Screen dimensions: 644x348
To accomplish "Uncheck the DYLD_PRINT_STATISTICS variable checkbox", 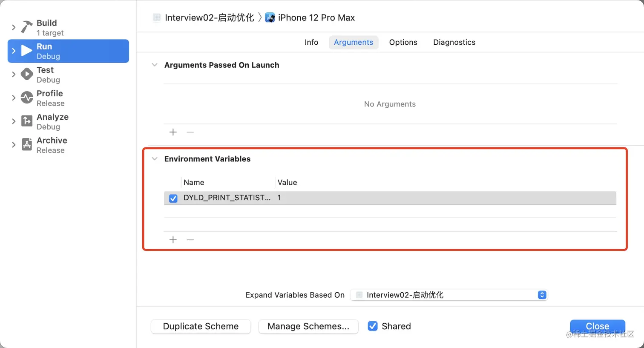I will (173, 198).
